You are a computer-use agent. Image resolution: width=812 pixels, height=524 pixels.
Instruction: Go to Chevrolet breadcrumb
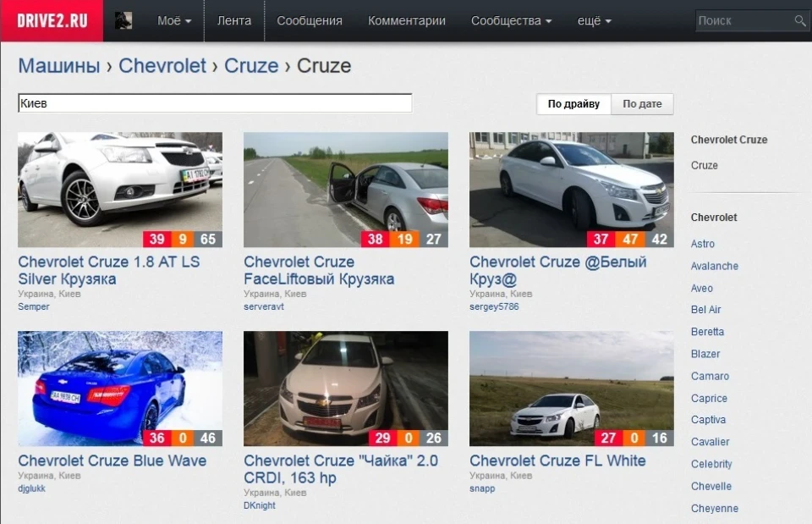pos(162,66)
